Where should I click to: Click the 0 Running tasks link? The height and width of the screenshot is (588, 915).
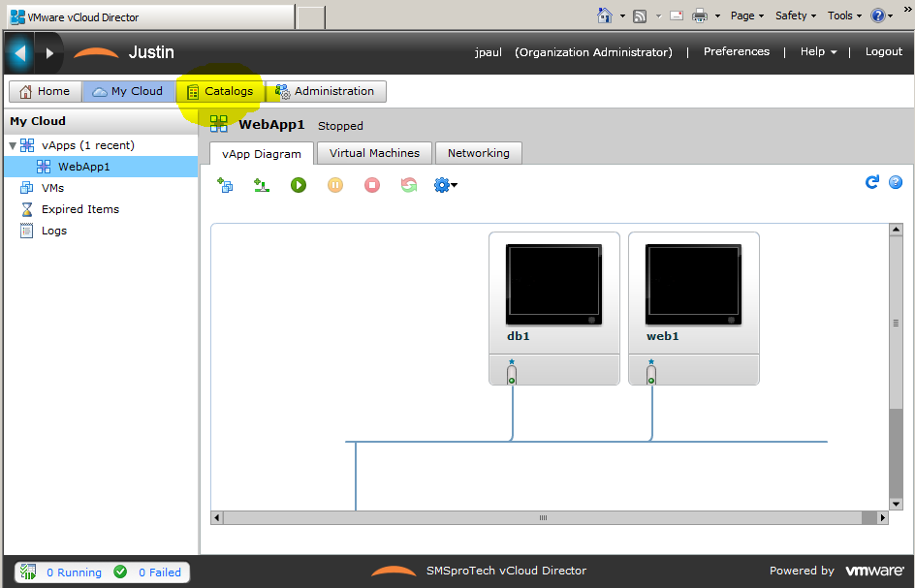point(74,573)
